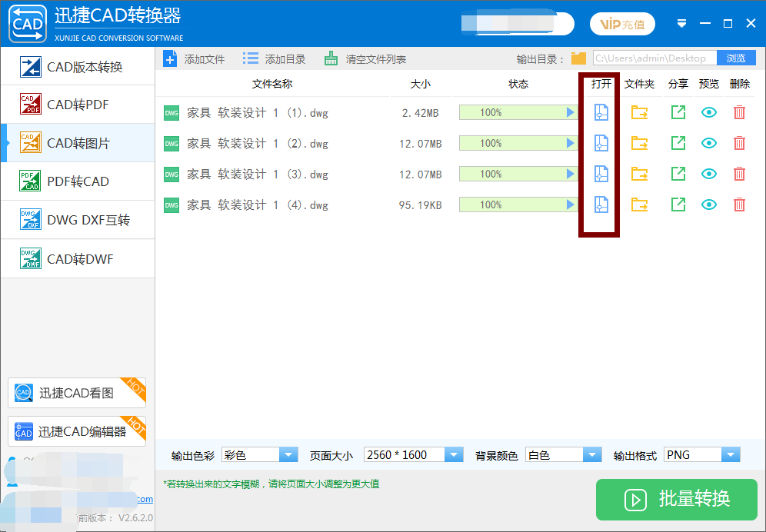Open file icon for 家具 软装设计 1 (3).dwg
This screenshot has height=532, width=766.
click(601, 175)
